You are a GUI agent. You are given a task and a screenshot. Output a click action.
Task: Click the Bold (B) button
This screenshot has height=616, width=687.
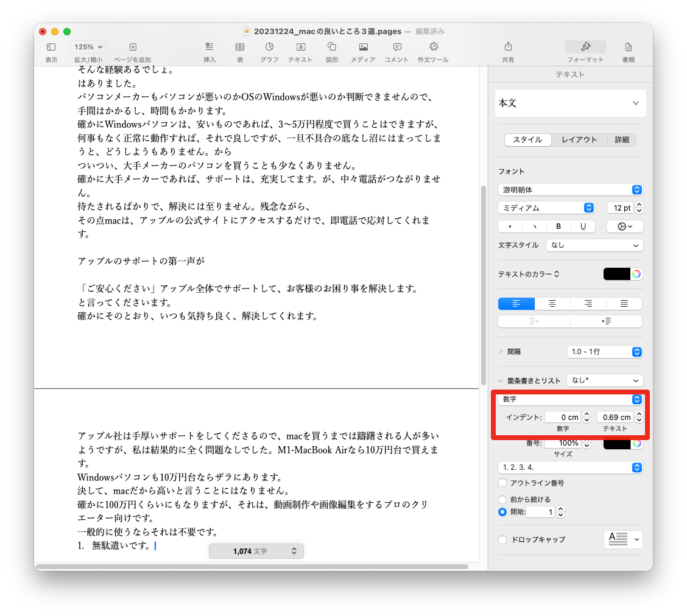point(558,226)
